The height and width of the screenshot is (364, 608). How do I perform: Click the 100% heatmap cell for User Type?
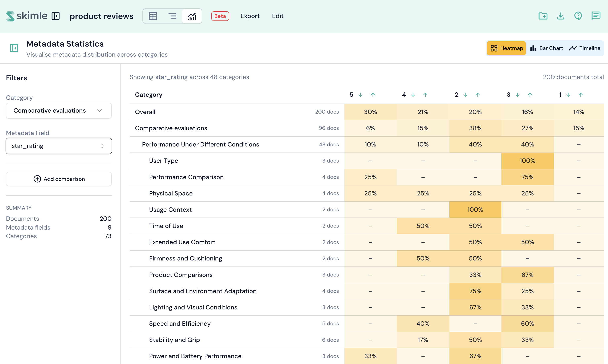(x=527, y=161)
